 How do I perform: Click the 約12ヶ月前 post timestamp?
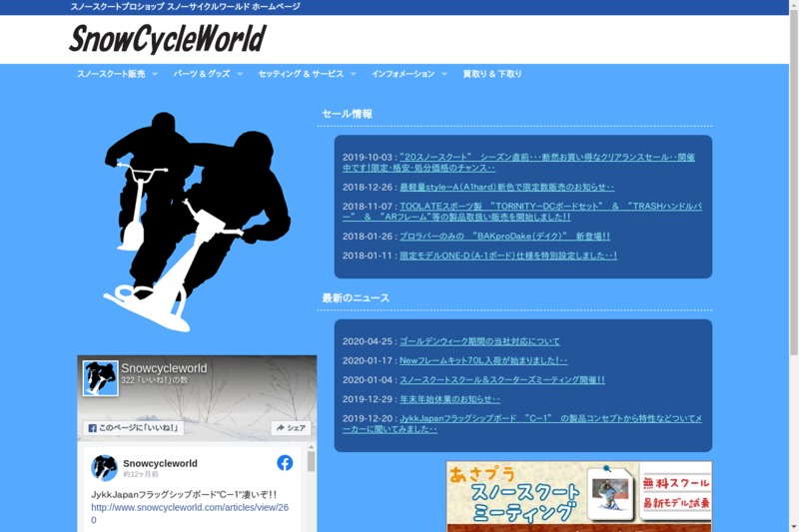tap(141, 474)
